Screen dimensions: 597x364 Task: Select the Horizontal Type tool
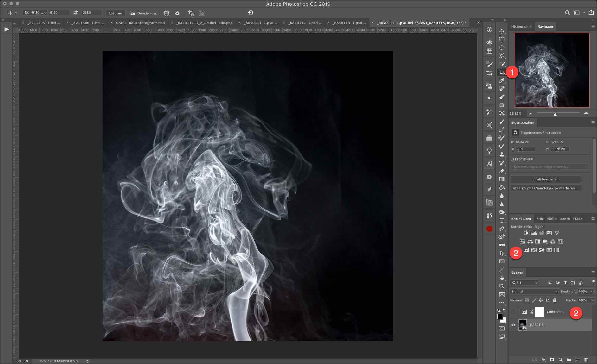(502, 220)
